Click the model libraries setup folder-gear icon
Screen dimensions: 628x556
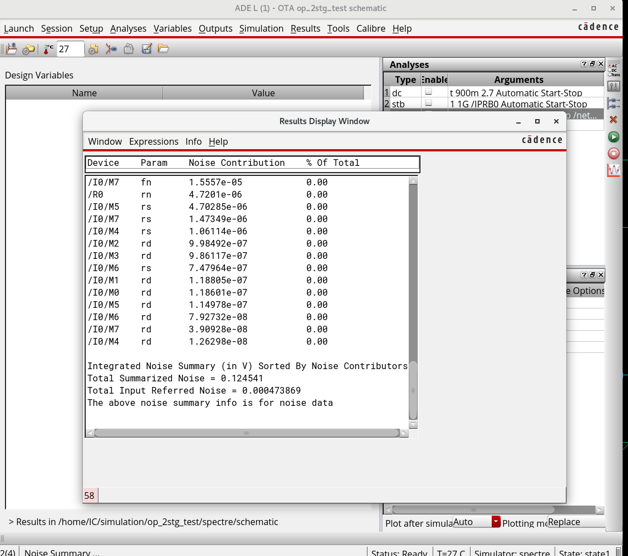(x=28, y=49)
